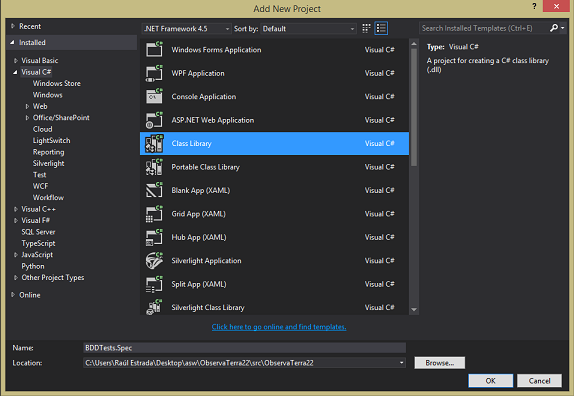Select Windows Store in the tree
Viewport: 574px width, 396px height.
tap(57, 83)
